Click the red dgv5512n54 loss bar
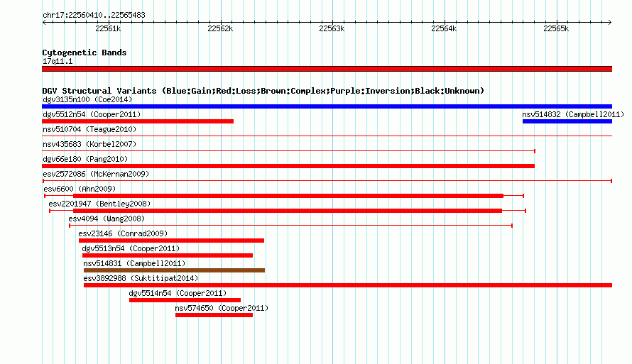Viewport: 632px width, 364px height. point(138,121)
